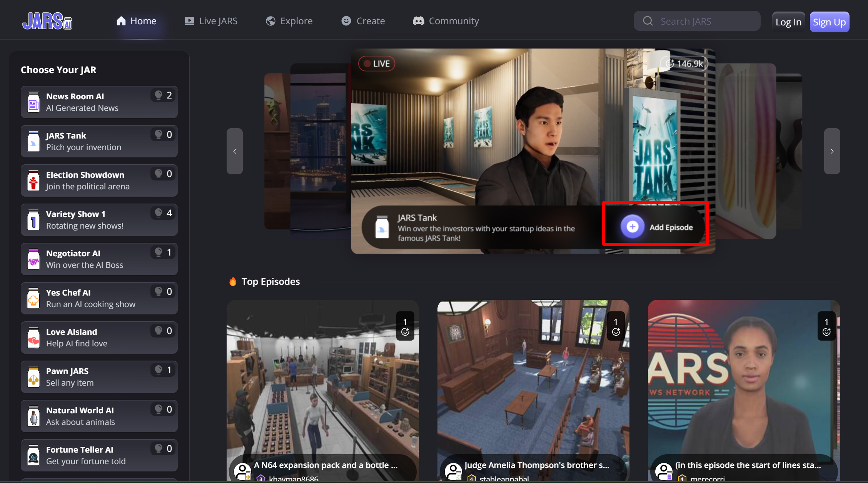This screenshot has height=483, width=868.
Task: Open the Community menu item
Action: click(x=446, y=21)
